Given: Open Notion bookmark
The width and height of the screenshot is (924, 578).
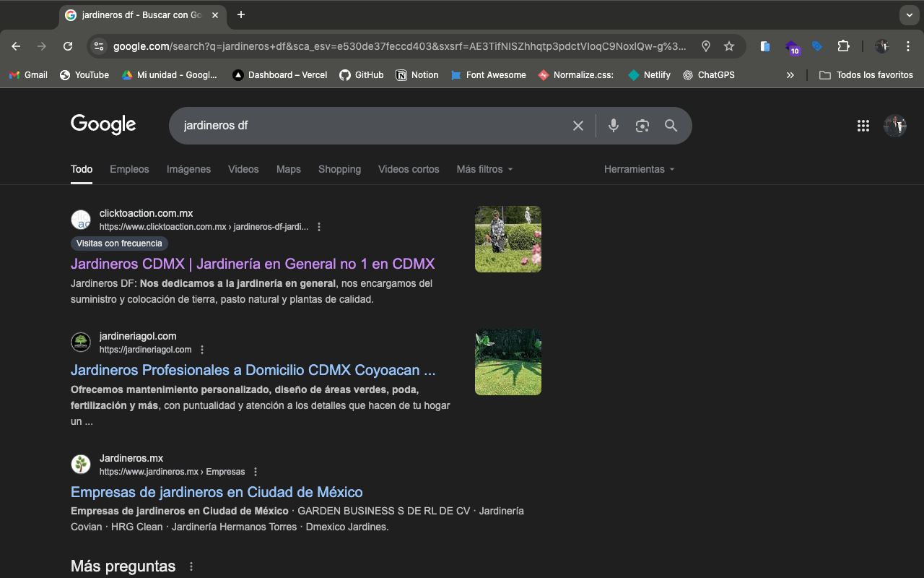Looking at the screenshot, I should (417, 74).
